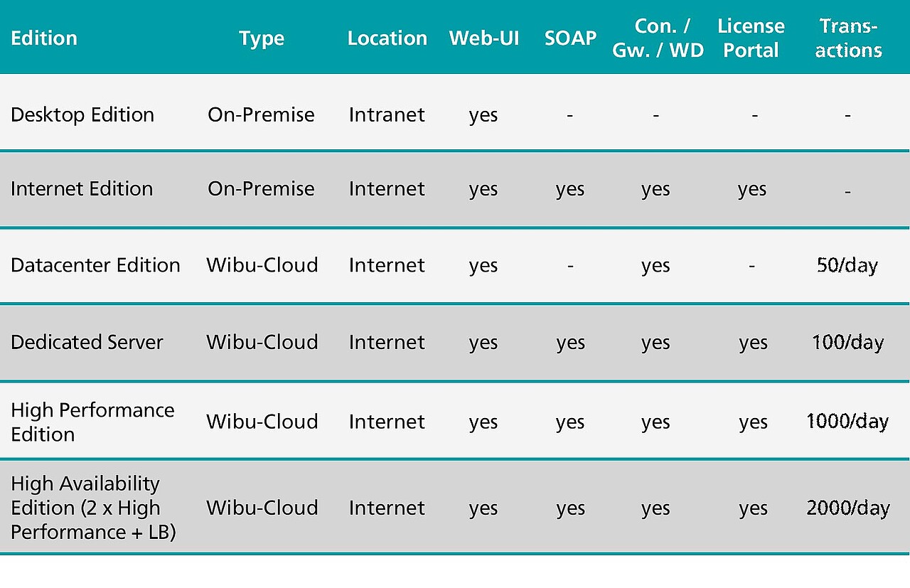Select the Type column header
The height and width of the screenshot is (588, 910).
[x=262, y=38]
